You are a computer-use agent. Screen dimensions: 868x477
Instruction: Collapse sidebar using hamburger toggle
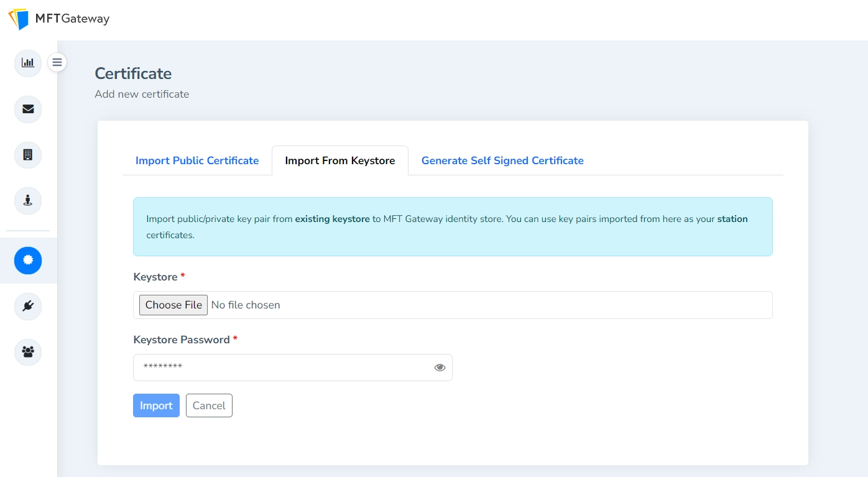pos(57,62)
